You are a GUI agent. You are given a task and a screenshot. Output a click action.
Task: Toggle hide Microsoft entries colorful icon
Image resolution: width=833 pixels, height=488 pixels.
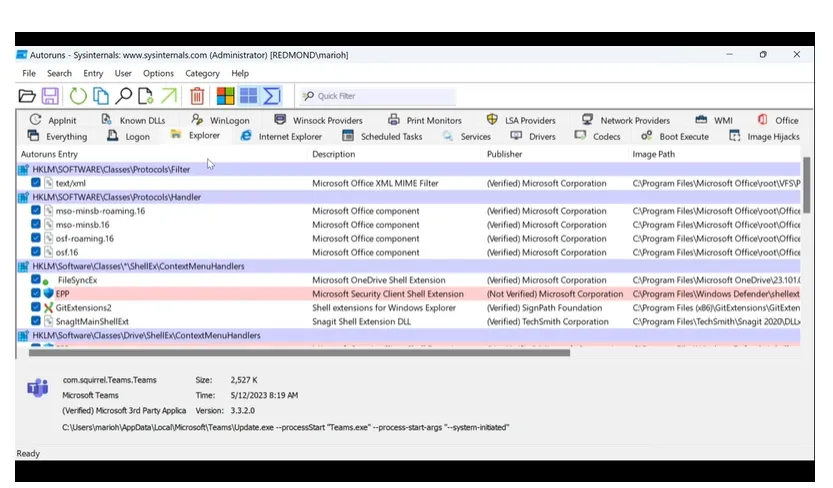point(225,96)
